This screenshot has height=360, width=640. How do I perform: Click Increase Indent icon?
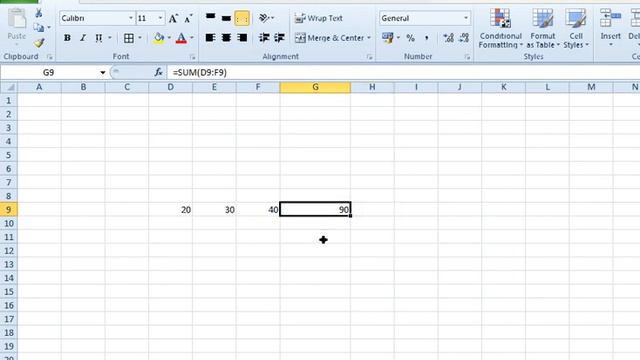coord(280,38)
